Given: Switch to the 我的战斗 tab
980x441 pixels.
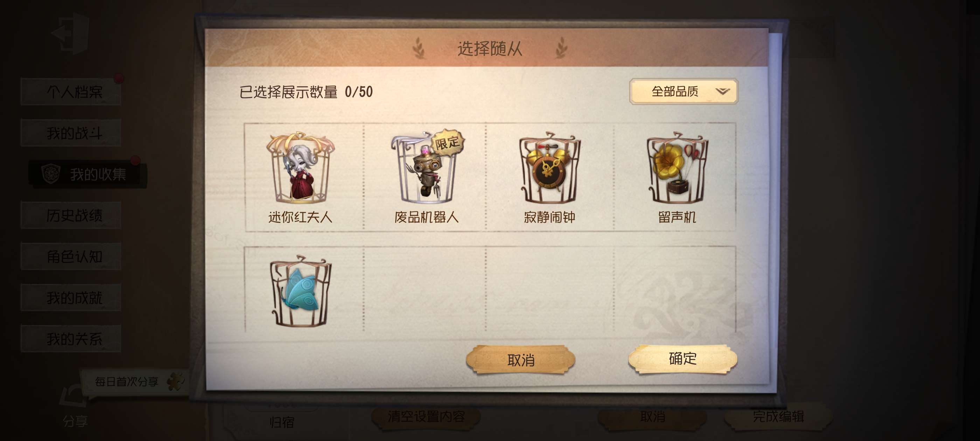Looking at the screenshot, I should (x=71, y=133).
